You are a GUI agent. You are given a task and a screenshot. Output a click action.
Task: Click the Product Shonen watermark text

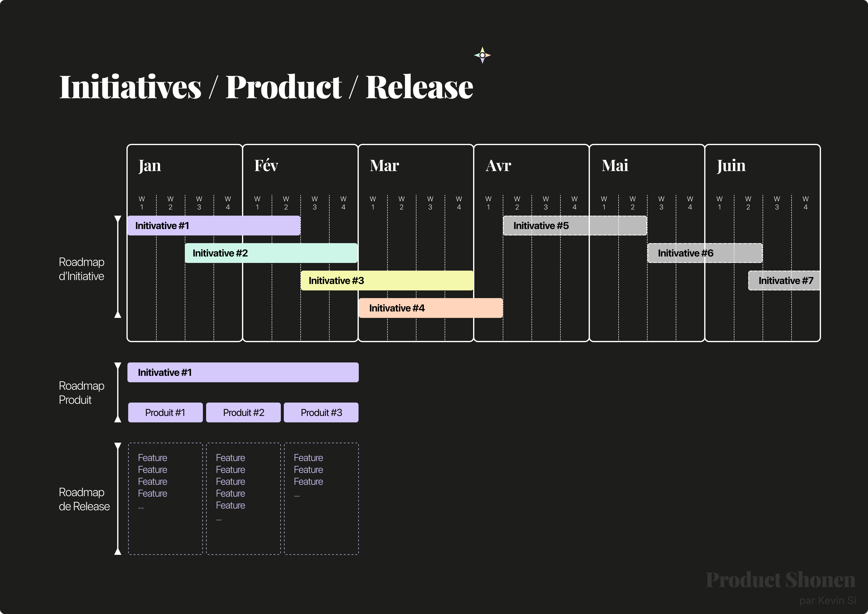point(780,580)
